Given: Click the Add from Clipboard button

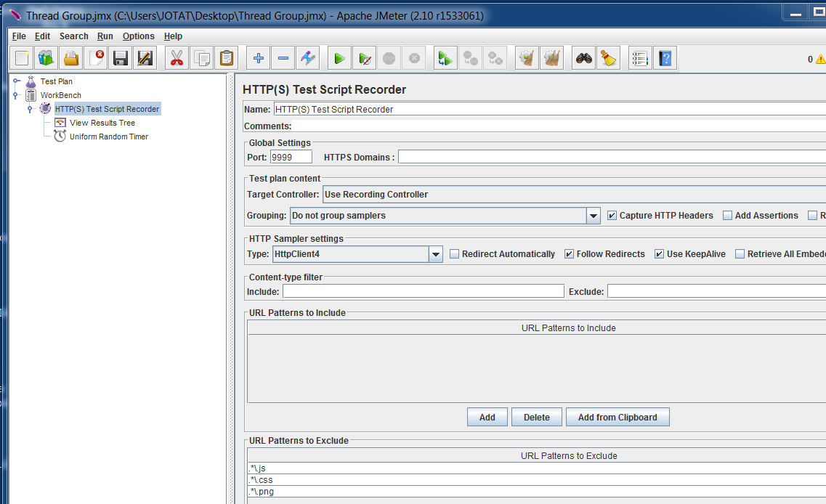Looking at the screenshot, I should [618, 416].
